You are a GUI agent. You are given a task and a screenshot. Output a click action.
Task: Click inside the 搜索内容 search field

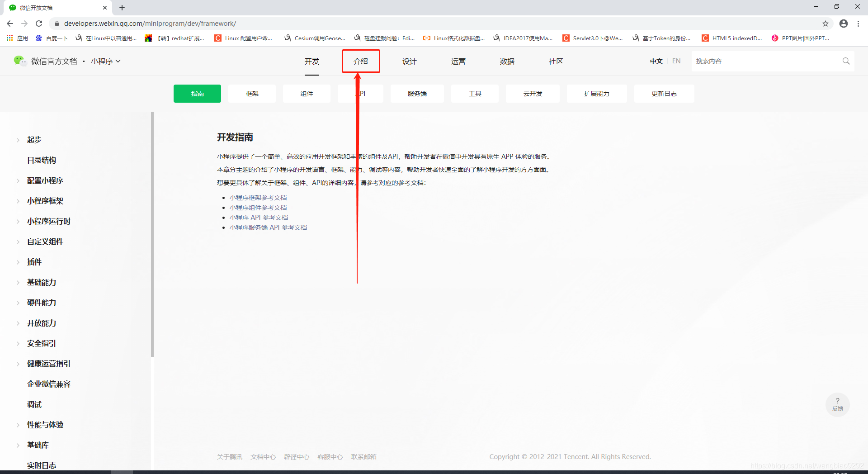(766, 61)
